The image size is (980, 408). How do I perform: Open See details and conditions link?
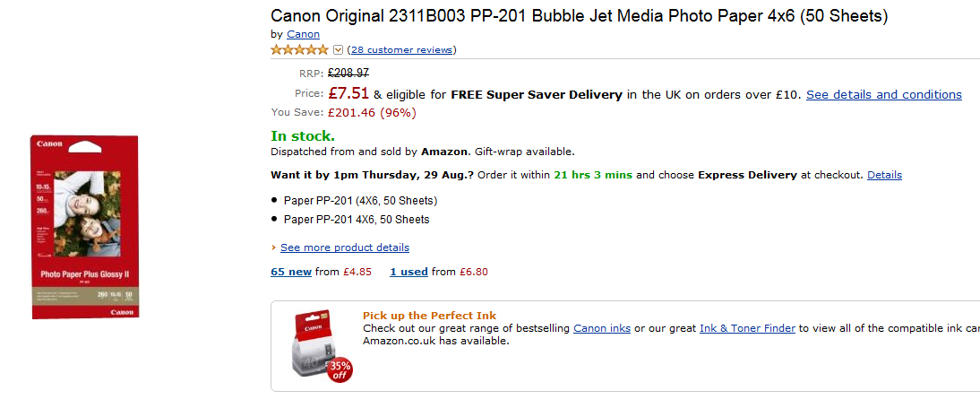(x=883, y=95)
